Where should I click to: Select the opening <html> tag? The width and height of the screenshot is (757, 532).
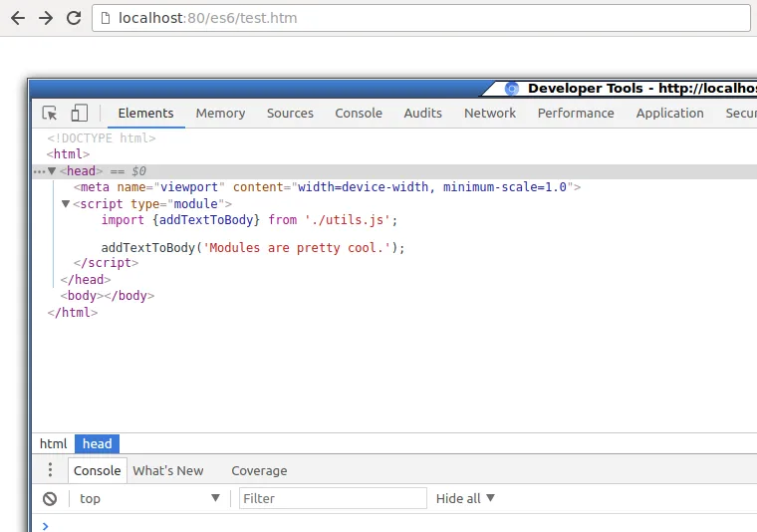pyautogui.click(x=68, y=154)
